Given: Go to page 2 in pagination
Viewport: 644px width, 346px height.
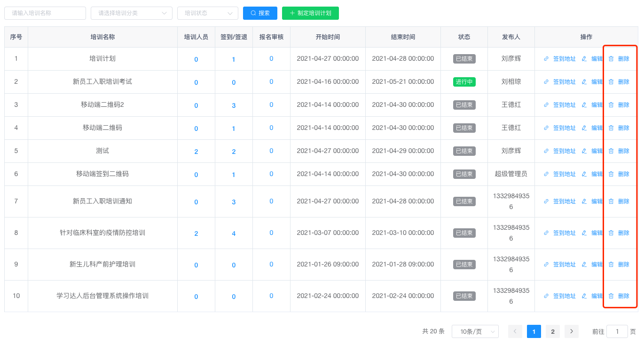Looking at the screenshot, I should 553,331.
